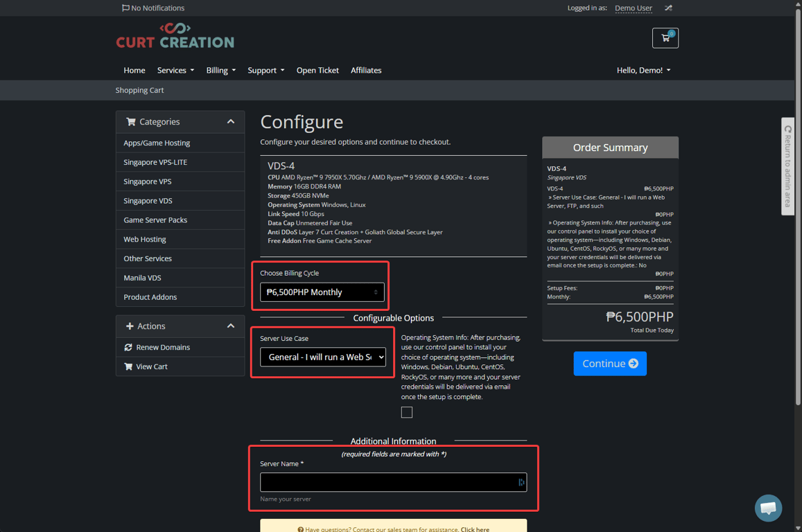Open the shopping cart icon button
Image resolution: width=802 pixels, height=532 pixels.
665,38
